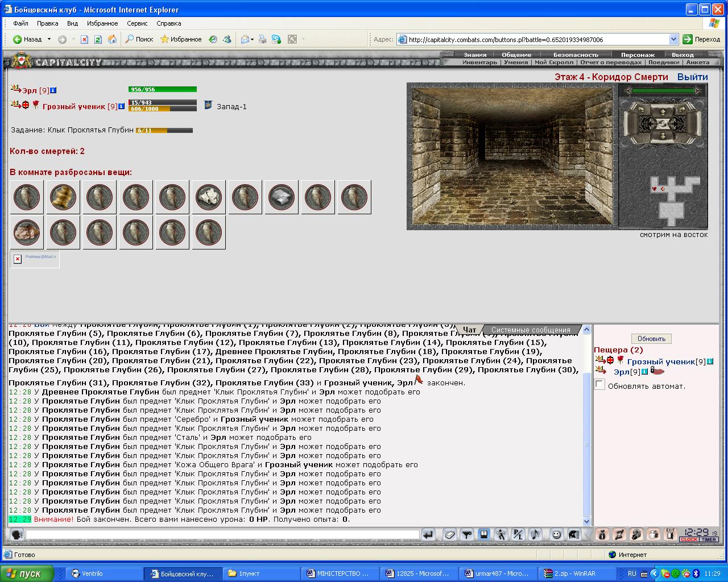The height and width of the screenshot is (582, 728).
Task: Open the bag icon in the bottom right bar
Action: (x=602, y=534)
